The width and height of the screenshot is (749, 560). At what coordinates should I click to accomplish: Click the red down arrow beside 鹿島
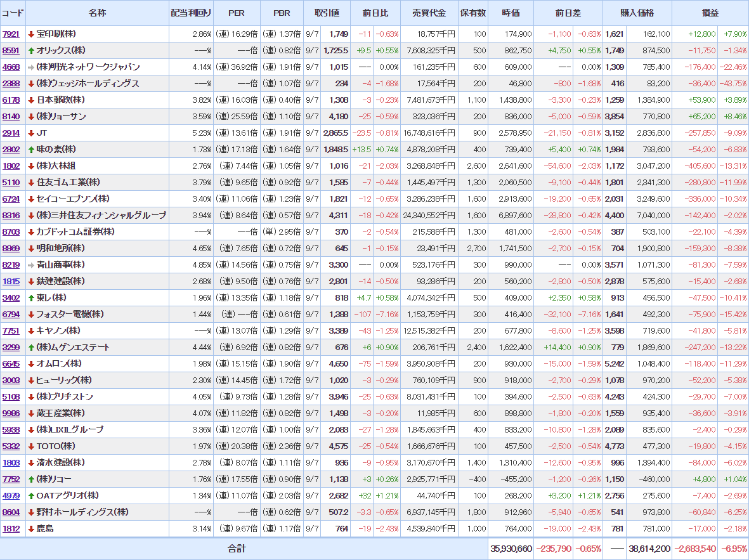coord(31,529)
